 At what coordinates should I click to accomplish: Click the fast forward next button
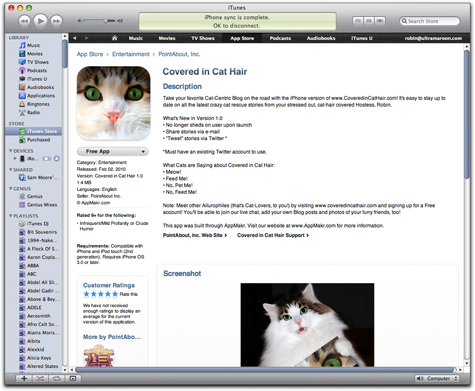coord(56,21)
